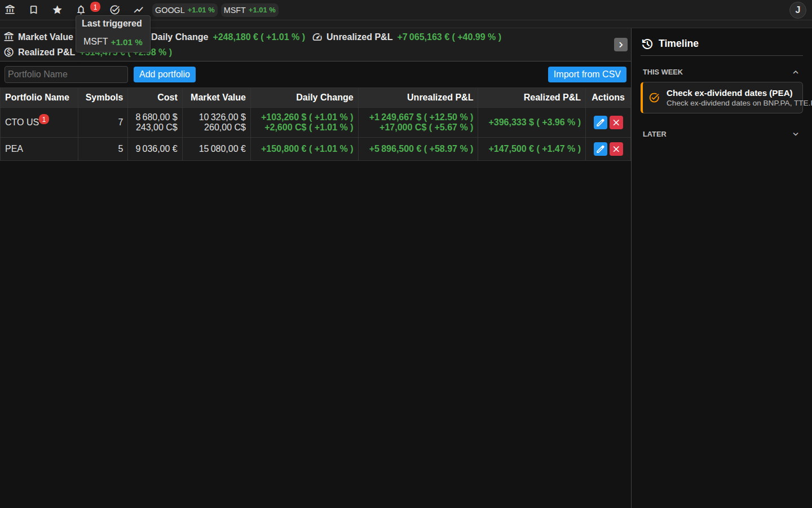Delete the CTO US portfolio

(616, 122)
